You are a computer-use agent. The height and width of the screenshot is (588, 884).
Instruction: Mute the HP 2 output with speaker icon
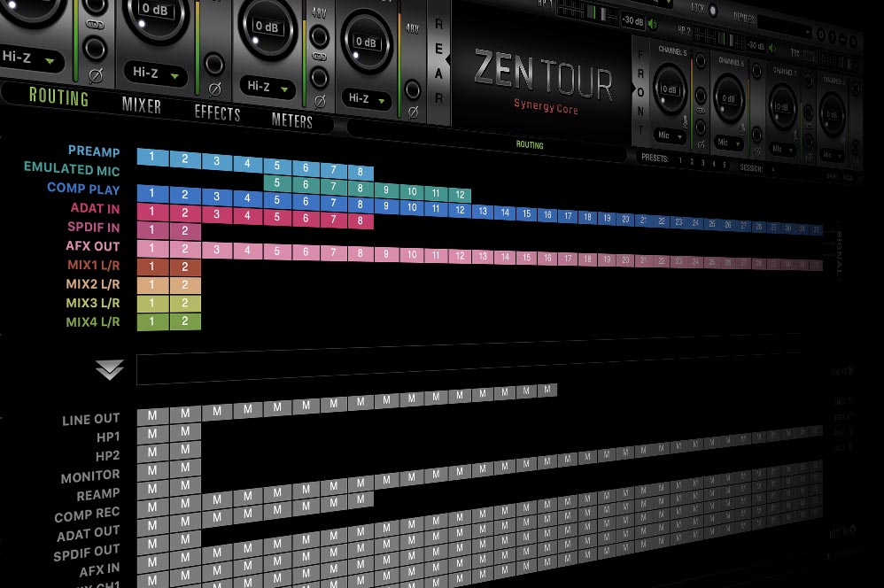coord(772,47)
